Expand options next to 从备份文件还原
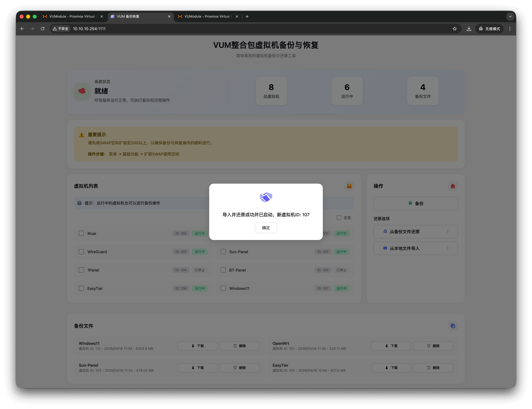 pyautogui.click(x=447, y=231)
